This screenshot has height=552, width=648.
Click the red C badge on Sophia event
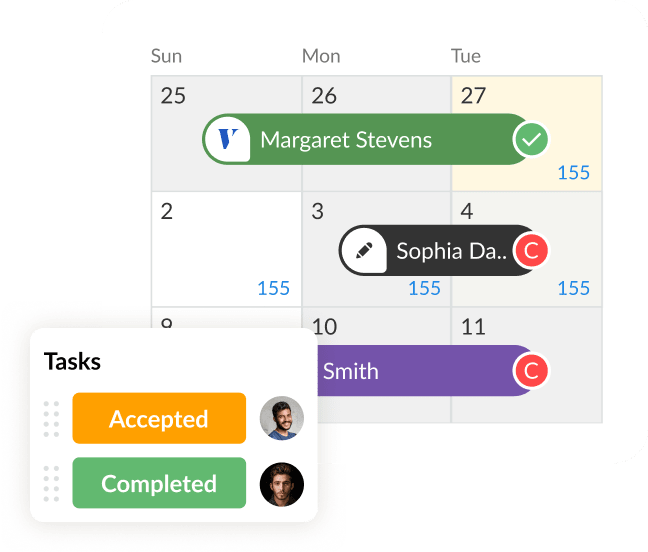point(532,251)
